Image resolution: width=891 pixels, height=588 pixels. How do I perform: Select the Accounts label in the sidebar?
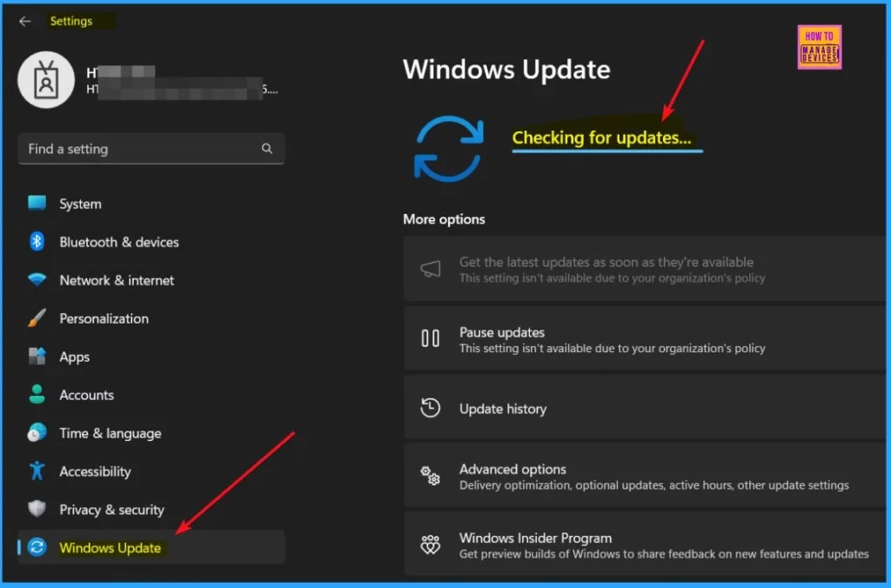pos(87,395)
